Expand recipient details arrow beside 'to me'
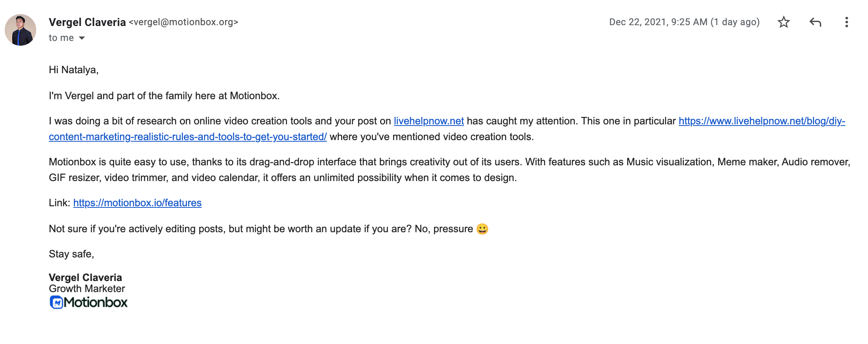This screenshot has height=344, width=868. [x=82, y=38]
